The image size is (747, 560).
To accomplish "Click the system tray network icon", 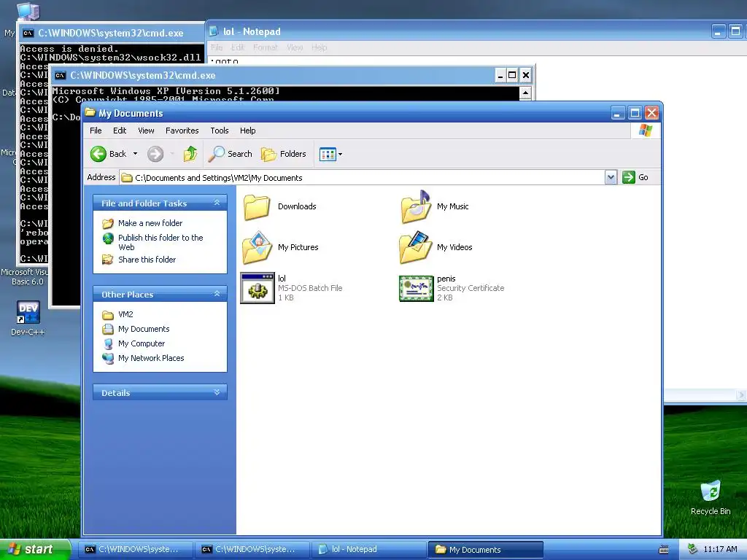I will [x=693, y=550].
